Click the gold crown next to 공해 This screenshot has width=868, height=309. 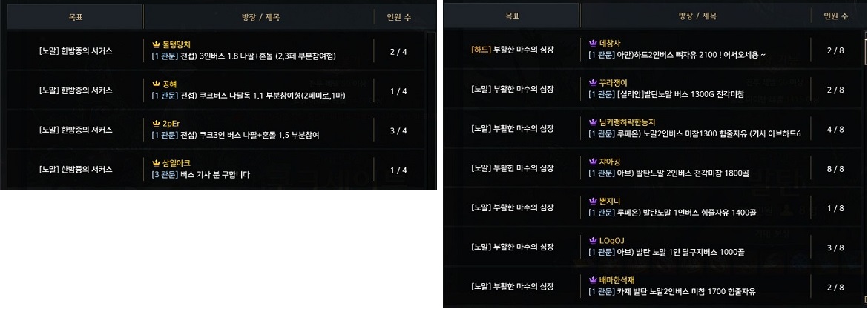(x=156, y=84)
